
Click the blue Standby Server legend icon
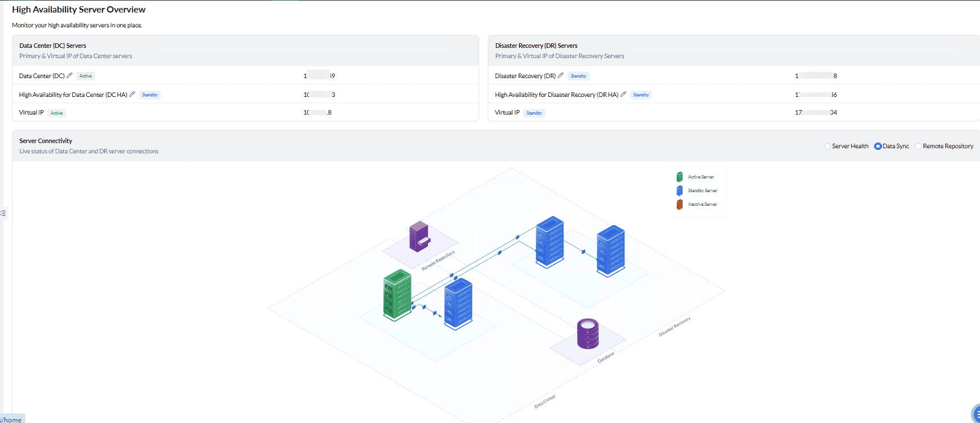tap(680, 190)
